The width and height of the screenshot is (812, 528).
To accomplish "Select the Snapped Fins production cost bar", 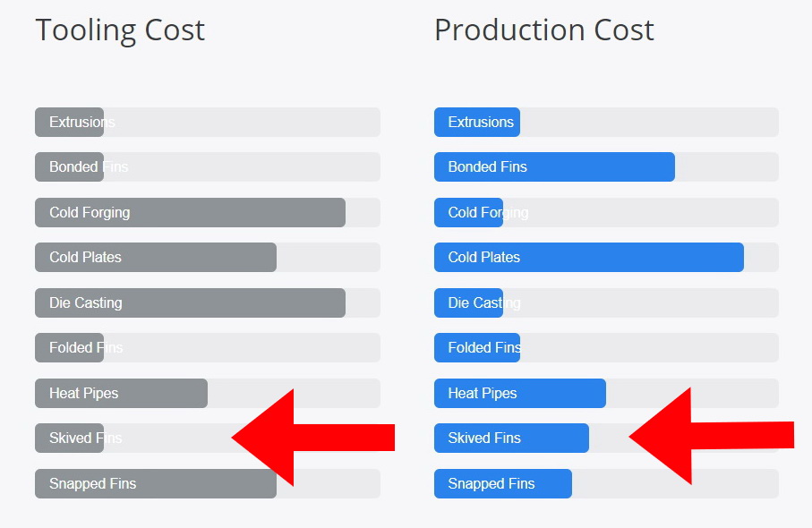I will click(606, 483).
